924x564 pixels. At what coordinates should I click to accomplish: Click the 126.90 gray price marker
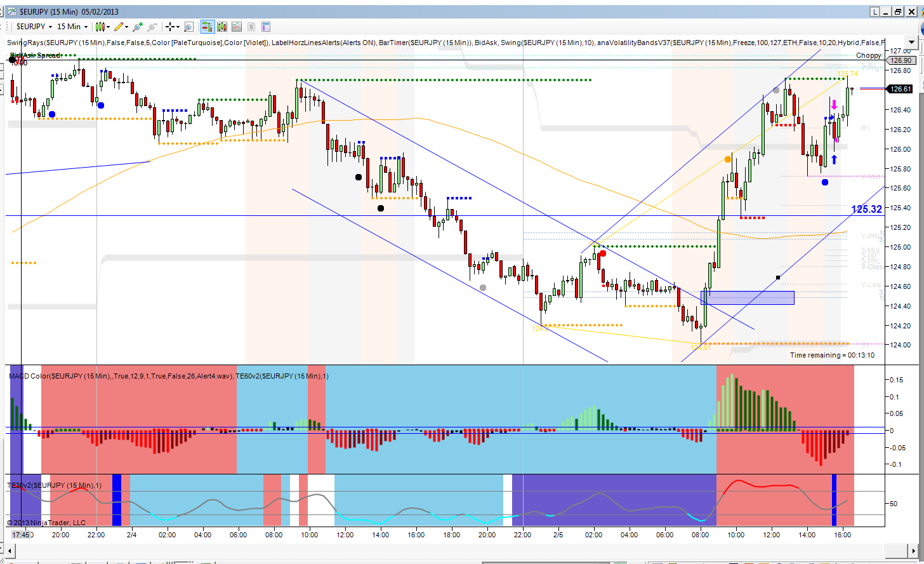click(x=901, y=60)
